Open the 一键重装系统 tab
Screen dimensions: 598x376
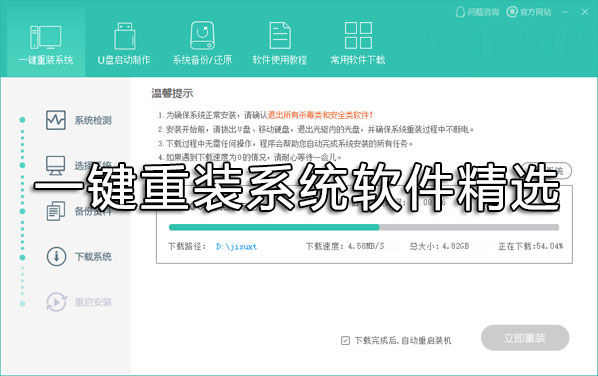click(x=46, y=43)
